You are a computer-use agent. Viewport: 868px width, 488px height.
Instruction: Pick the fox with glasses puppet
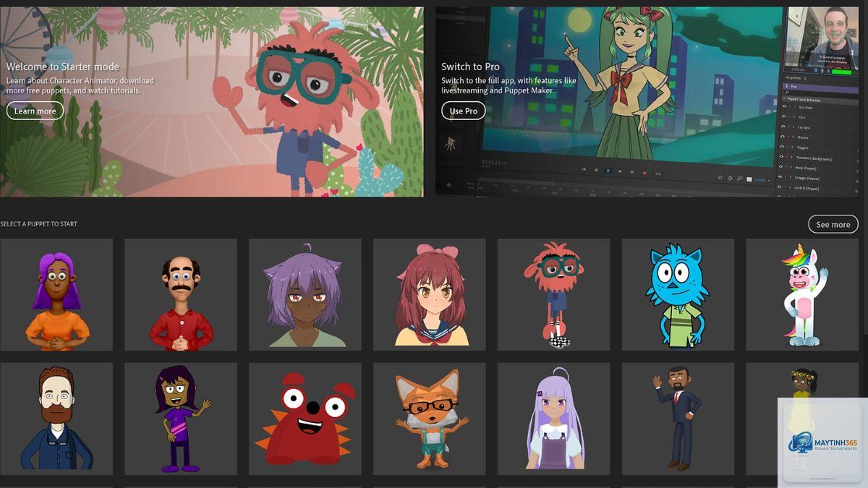pyautogui.click(x=430, y=419)
